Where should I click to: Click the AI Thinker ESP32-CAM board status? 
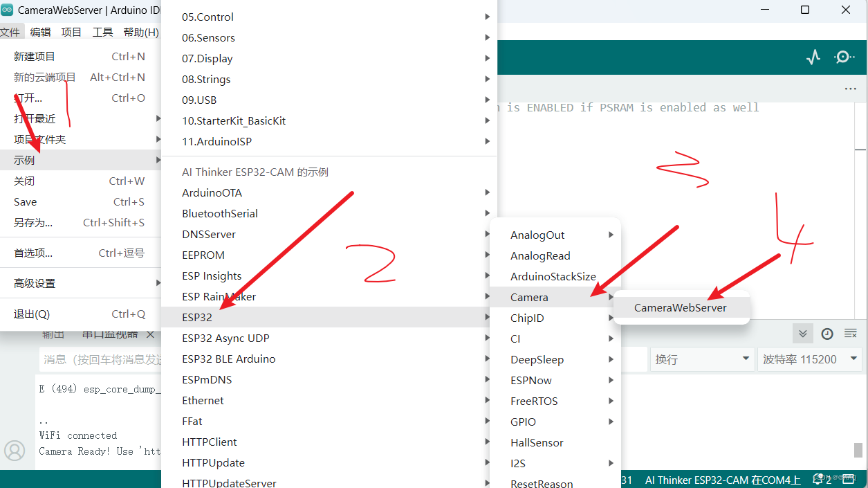[x=723, y=480]
